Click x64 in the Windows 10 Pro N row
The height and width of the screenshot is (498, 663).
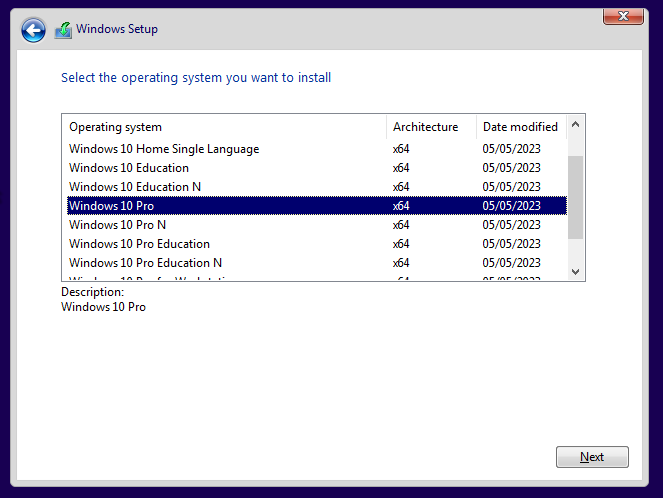(401, 225)
